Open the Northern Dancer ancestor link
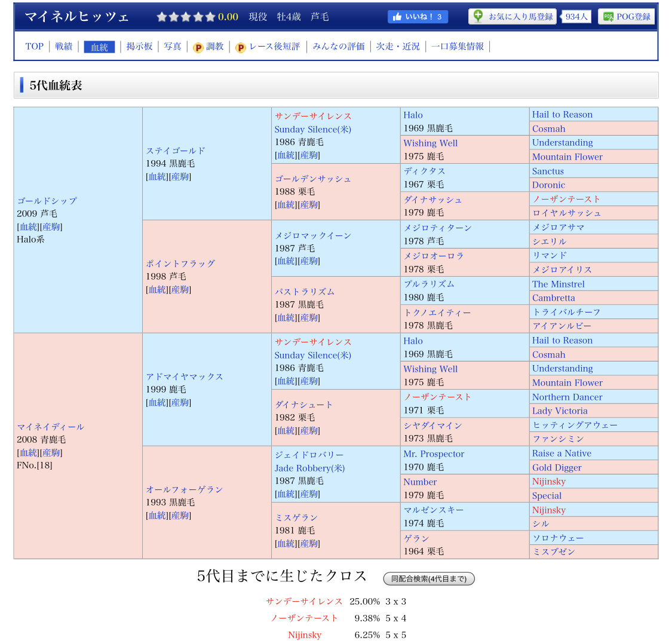 click(x=567, y=397)
